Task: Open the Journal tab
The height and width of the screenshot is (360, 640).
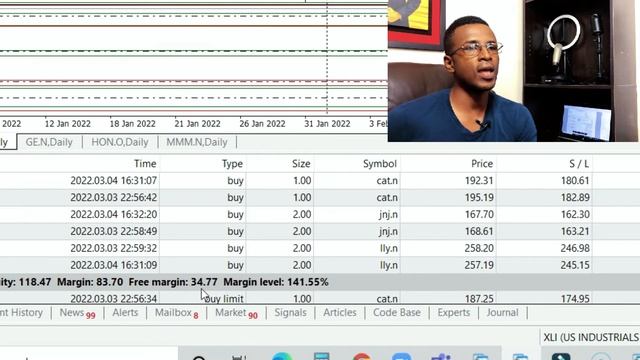Action: 502,313
